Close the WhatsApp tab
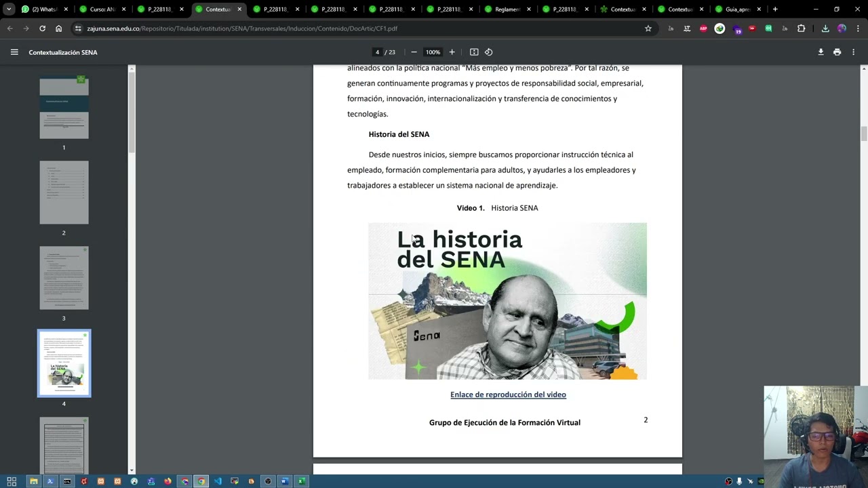 click(66, 9)
